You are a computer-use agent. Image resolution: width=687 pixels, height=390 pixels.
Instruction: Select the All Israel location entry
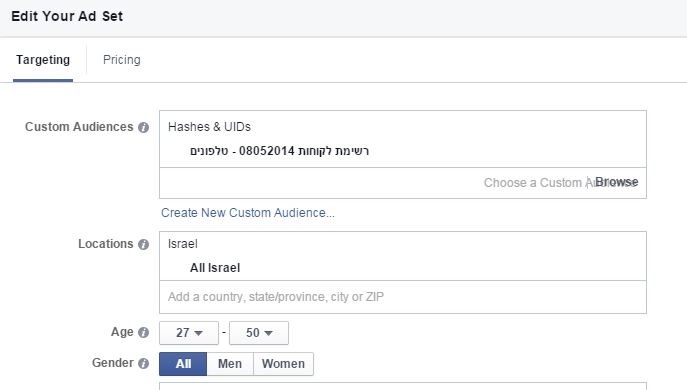[215, 268]
